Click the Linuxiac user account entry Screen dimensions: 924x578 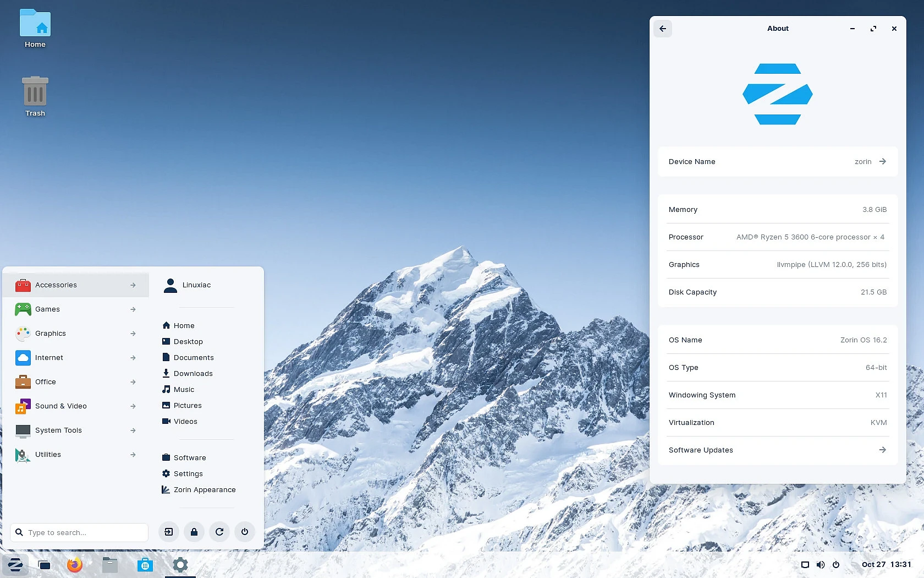coord(196,285)
